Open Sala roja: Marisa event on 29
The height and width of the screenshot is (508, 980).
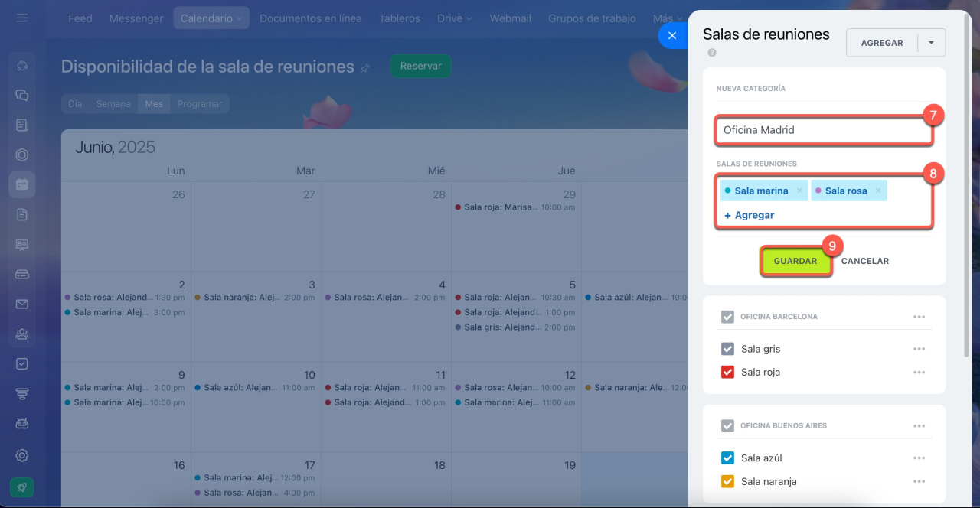(x=515, y=207)
